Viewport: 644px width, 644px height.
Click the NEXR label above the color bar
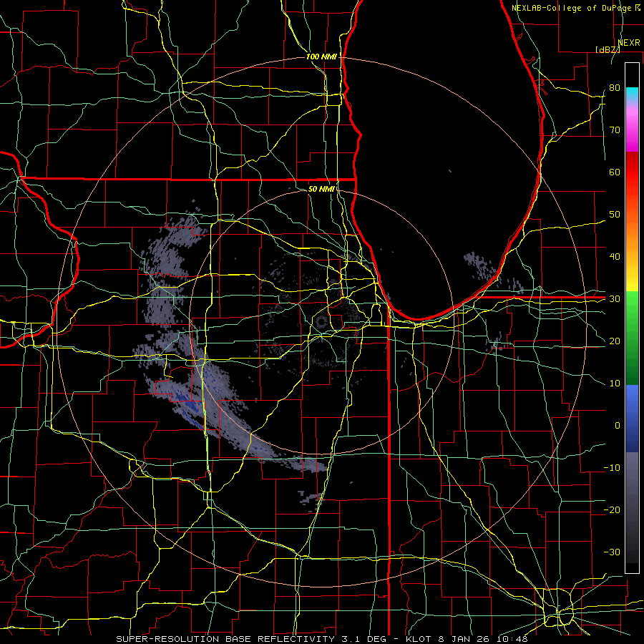click(x=628, y=43)
